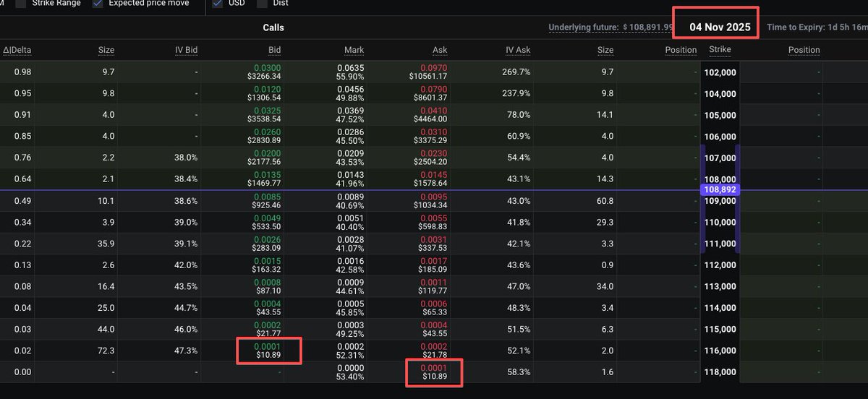The height and width of the screenshot is (399, 868).
Task: Sort by the Δ|Delta column header
Action: coord(16,50)
